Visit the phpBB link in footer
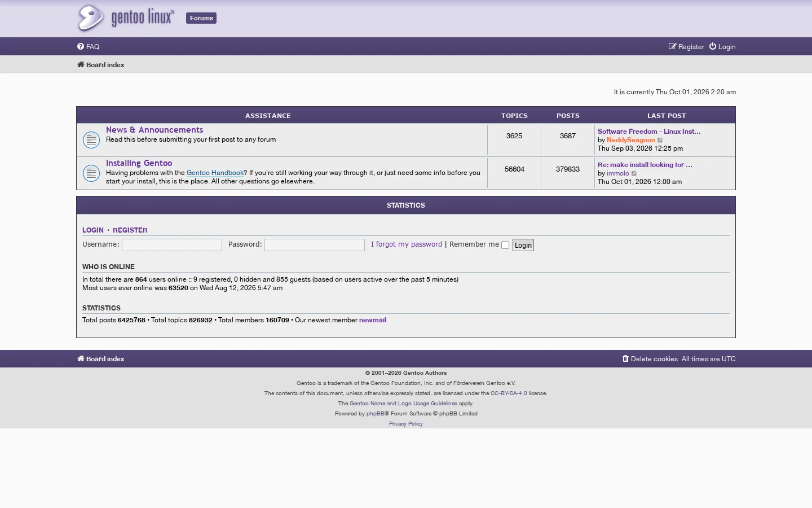The height and width of the screenshot is (508, 812). (x=376, y=414)
